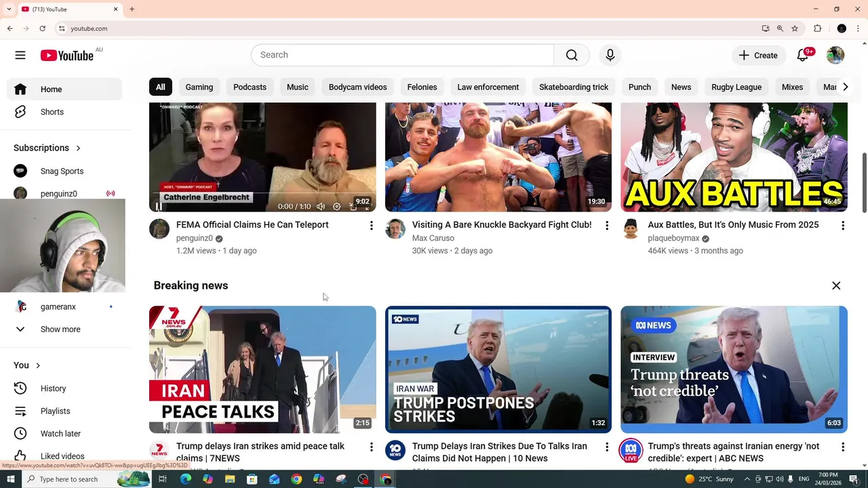Image resolution: width=868 pixels, height=488 pixels.
Task: Click the Create button
Action: (x=759, y=56)
